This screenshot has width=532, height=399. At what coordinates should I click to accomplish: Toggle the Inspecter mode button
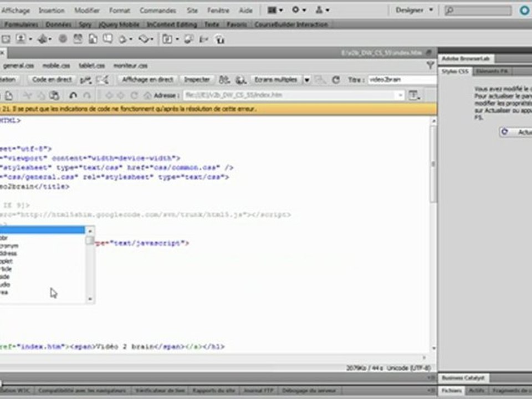click(197, 80)
